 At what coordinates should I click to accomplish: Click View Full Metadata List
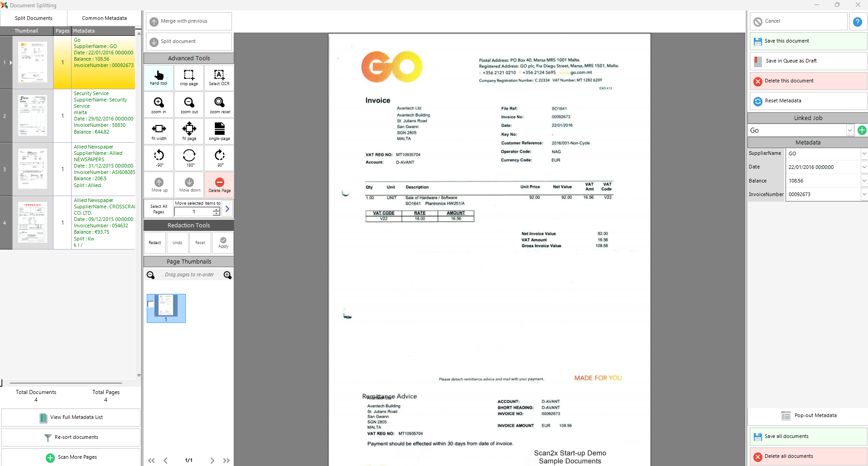pyautogui.click(x=71, y=418)
